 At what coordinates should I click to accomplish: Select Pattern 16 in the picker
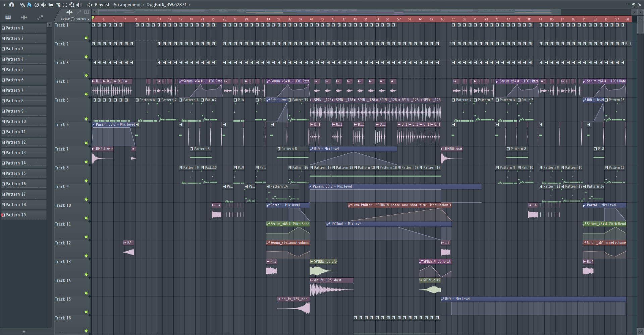[x=23, y=184]
